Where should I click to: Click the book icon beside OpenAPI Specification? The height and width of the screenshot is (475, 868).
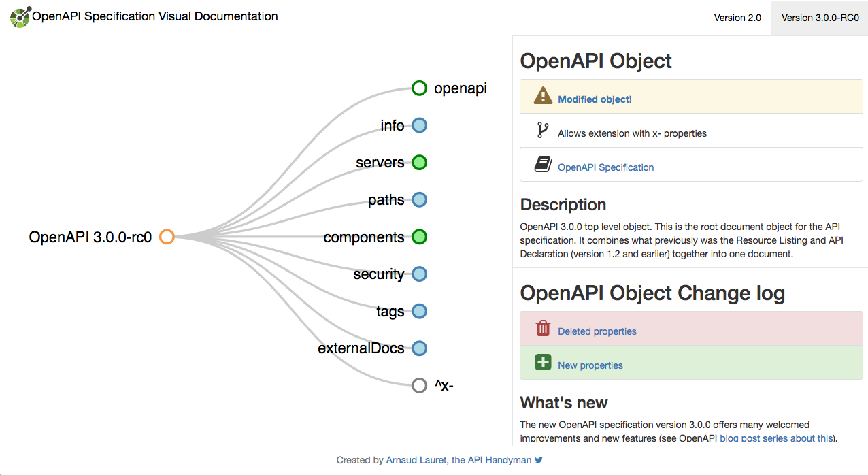coord(542,163)
